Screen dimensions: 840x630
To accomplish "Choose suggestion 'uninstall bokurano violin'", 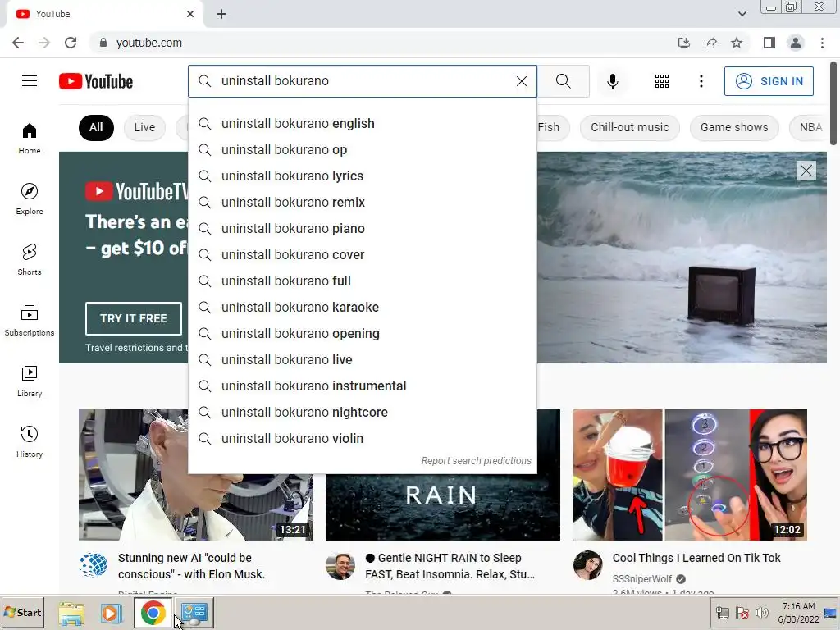I will [362, 439].
